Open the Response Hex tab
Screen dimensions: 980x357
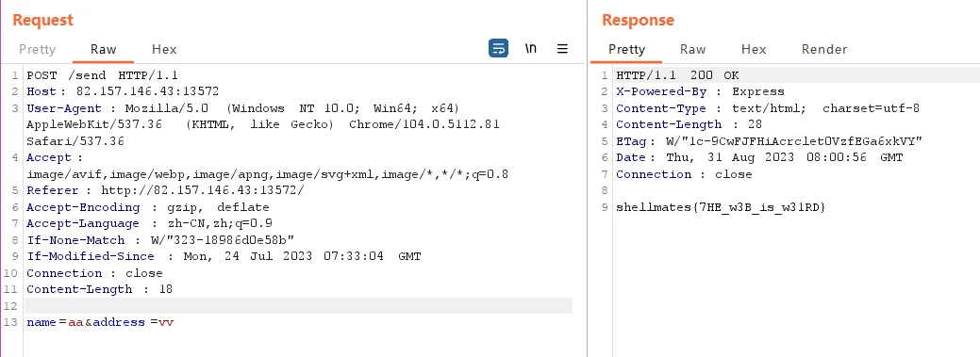754,49
